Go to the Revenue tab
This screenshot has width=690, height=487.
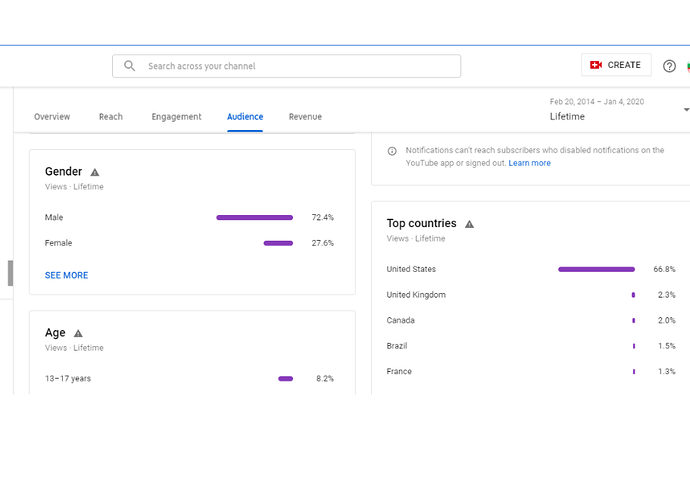305,117
